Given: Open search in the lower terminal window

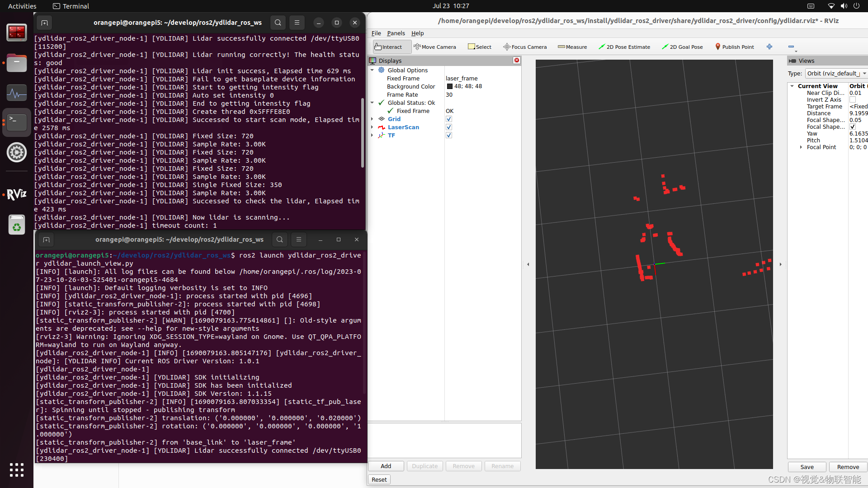Looking at the screenshot, I should (280, 239).
